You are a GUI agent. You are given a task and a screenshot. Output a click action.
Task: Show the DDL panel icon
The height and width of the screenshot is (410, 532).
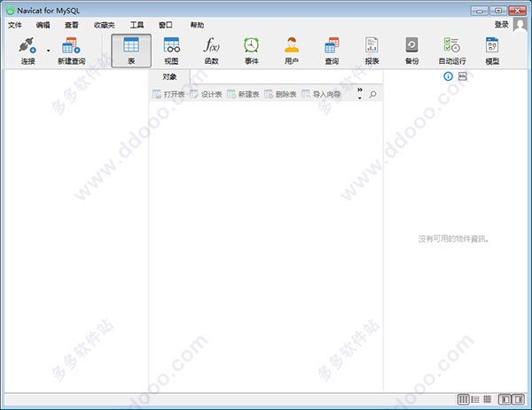(x=463, y=76)
